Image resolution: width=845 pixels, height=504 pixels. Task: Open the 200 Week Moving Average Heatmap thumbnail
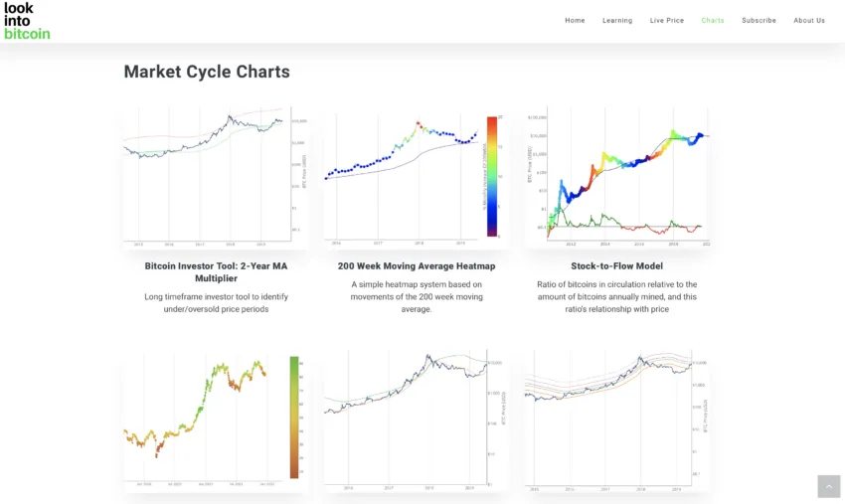(416, 177)
